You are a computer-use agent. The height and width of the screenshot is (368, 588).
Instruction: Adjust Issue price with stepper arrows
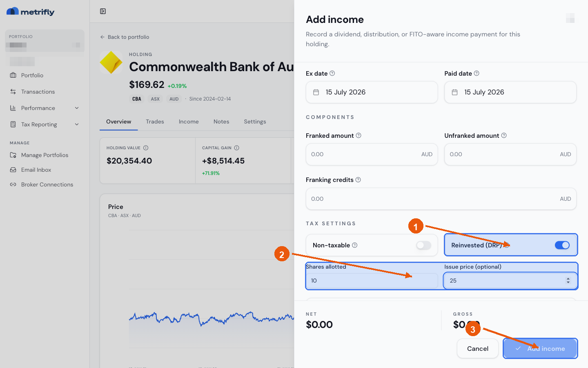coord(568,280)
